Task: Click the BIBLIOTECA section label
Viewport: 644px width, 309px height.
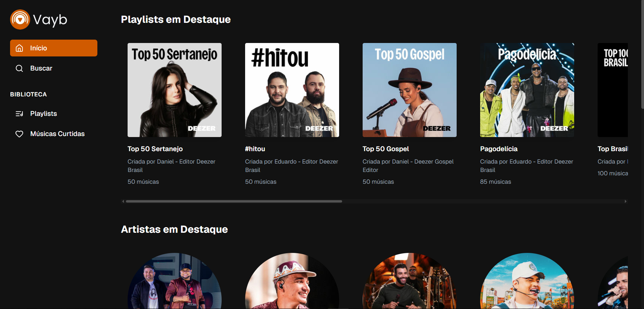Action: [29, 94]
